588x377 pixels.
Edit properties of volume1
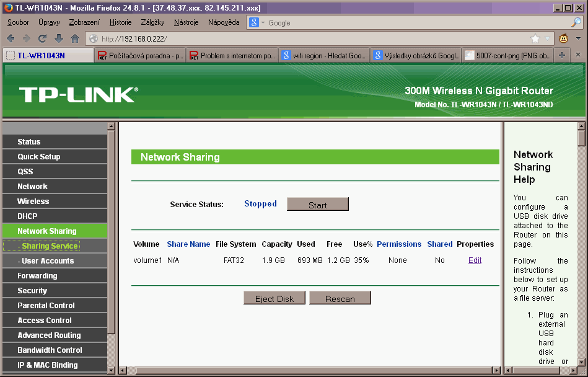coord(475,260)
